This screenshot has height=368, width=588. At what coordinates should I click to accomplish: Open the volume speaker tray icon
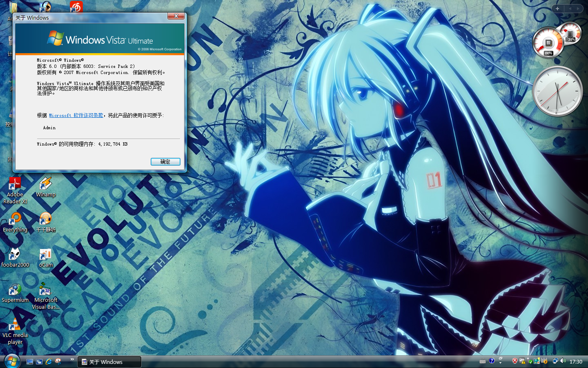pos(563,361)
